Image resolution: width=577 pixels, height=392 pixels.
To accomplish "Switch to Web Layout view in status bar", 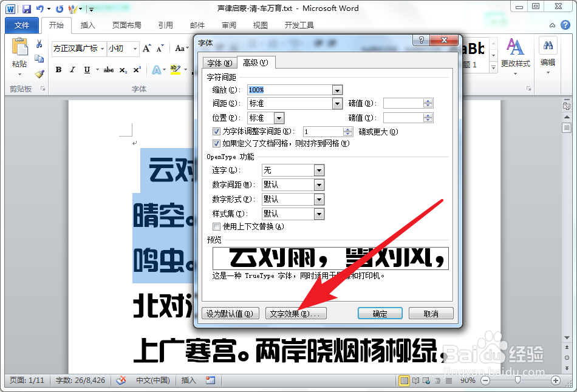I will (x=426, y=380).
